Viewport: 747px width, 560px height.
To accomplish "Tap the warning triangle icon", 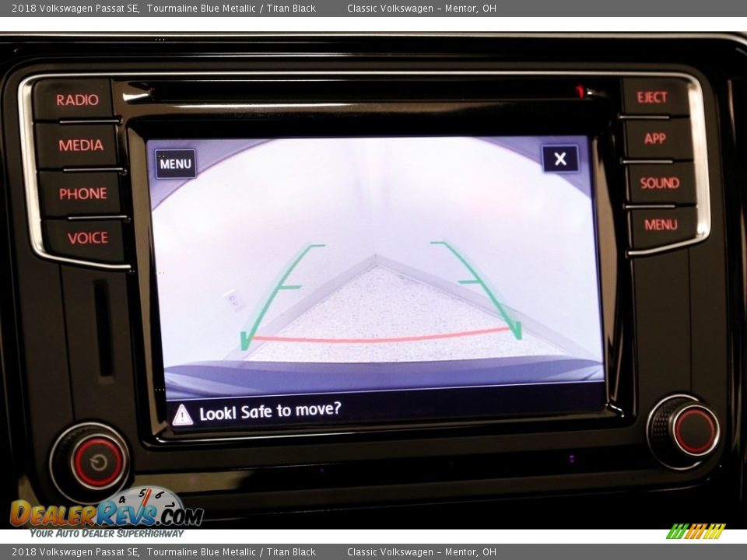I will coord(182,415).
